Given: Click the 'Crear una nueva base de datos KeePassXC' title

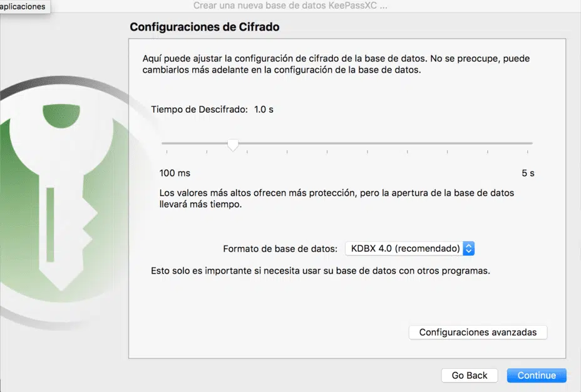Looking at the screenshot, I should coord(290,6).
